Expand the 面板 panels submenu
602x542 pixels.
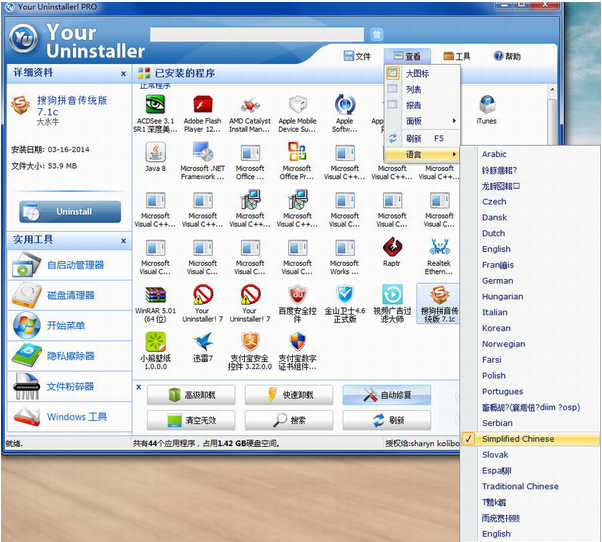pos(422,121)
